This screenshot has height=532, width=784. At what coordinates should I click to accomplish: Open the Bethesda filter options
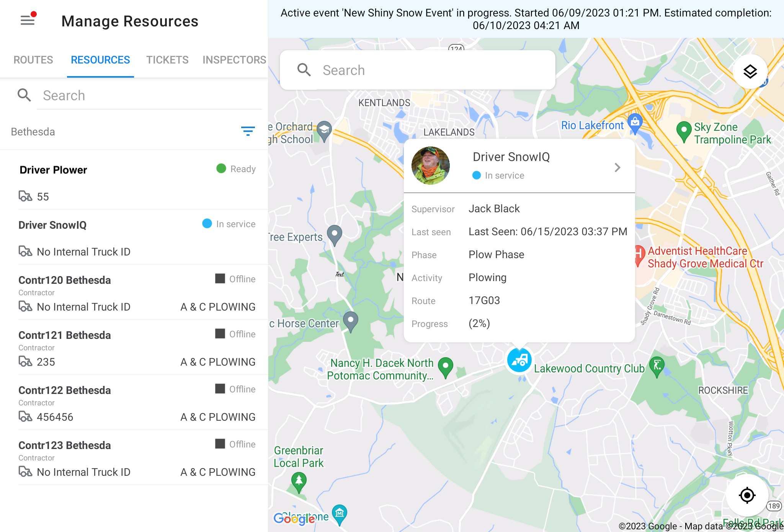(x=248, y=132)
